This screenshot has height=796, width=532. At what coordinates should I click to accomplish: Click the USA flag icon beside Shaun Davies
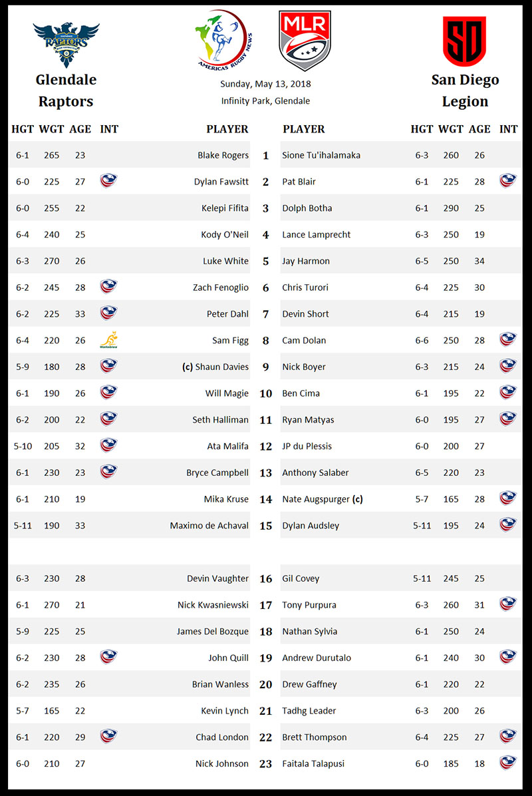[x=108, y=367]
